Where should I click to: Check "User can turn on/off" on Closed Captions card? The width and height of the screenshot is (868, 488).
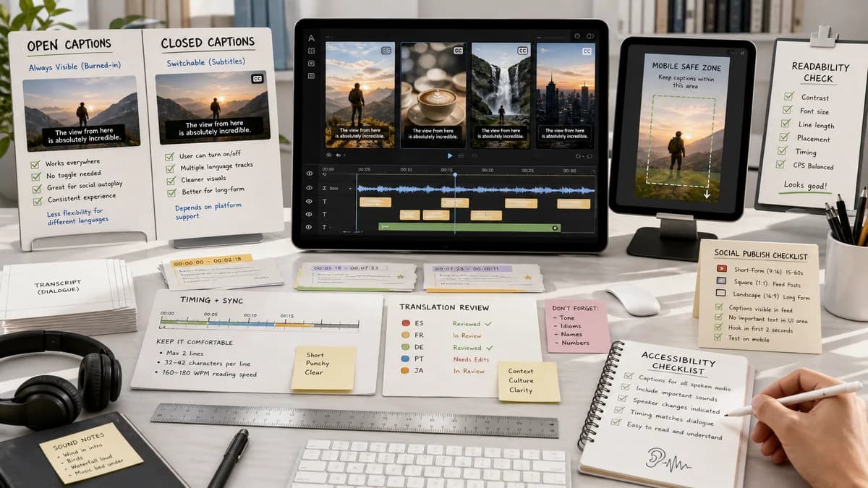coord(169,157)
